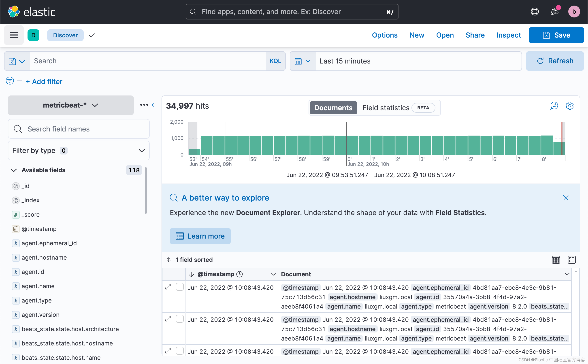Click the Learn more button
The width and height of the screenshot is (588, 364).
coord(200,236)
